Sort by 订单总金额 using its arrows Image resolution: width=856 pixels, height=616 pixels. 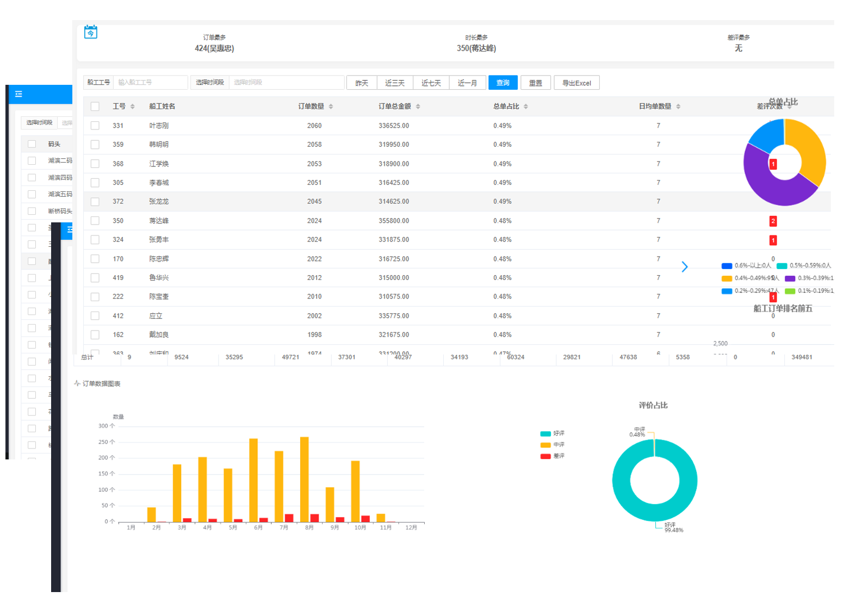click(418, 107)
